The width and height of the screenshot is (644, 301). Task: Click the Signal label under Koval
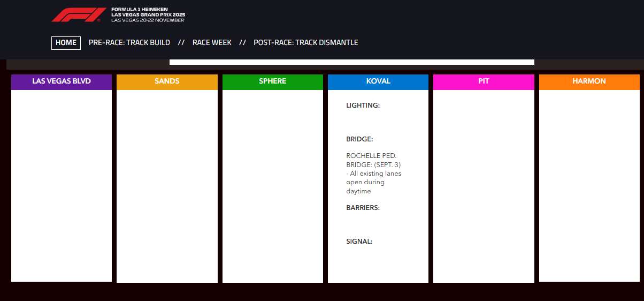tap(359, 242)
